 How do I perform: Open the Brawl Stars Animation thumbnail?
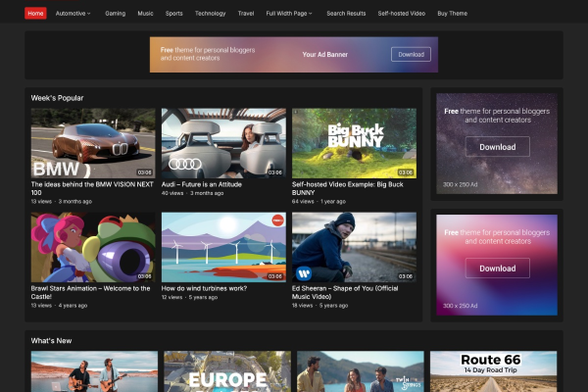tap(93, 247)
